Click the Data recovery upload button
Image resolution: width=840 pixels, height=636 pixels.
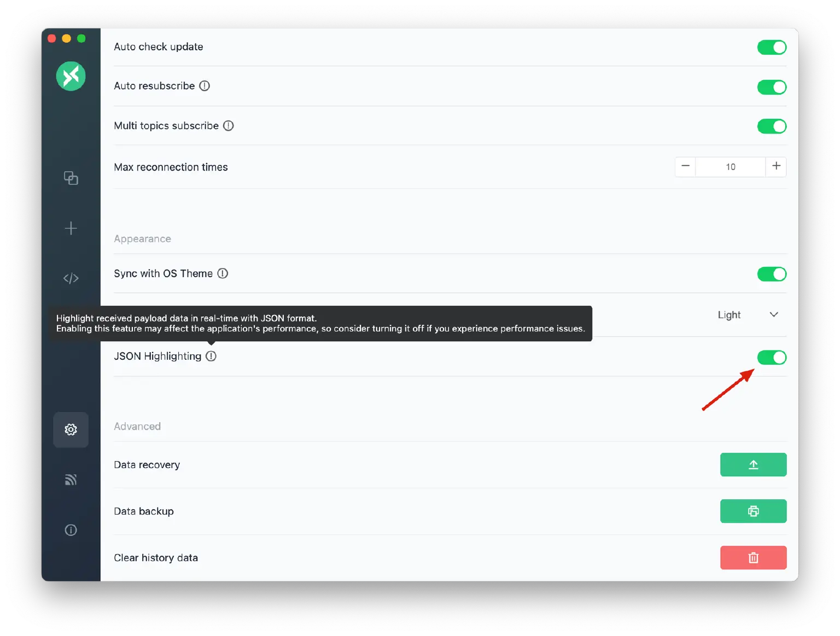[x=752, y=465]
